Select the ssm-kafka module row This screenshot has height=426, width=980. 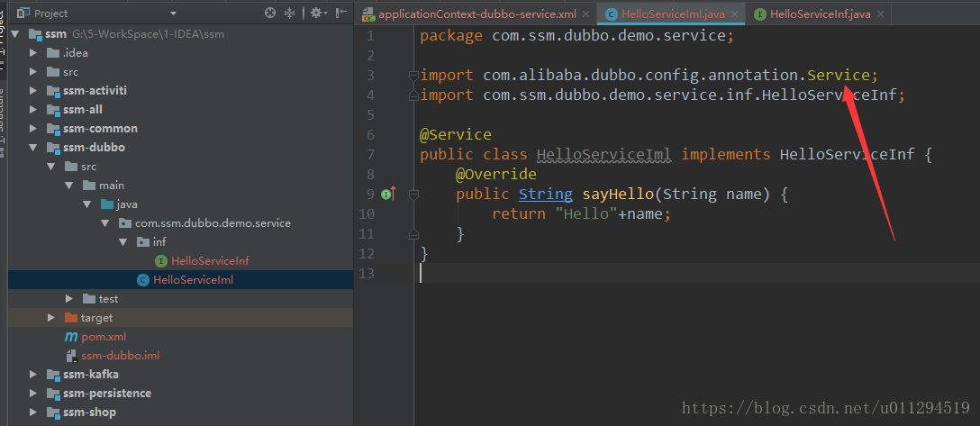pos(181,374)
